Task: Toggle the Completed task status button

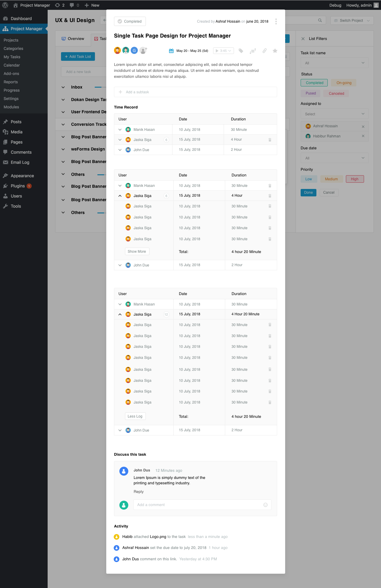Action: (x=130, y=21)
